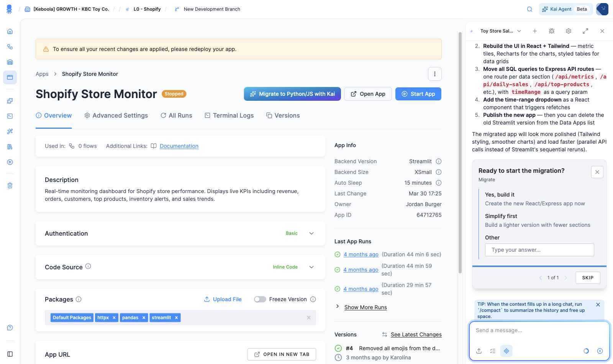Open the user avatar menu
Viewport: 613px width, 364px height.
(x=602, y=9)
